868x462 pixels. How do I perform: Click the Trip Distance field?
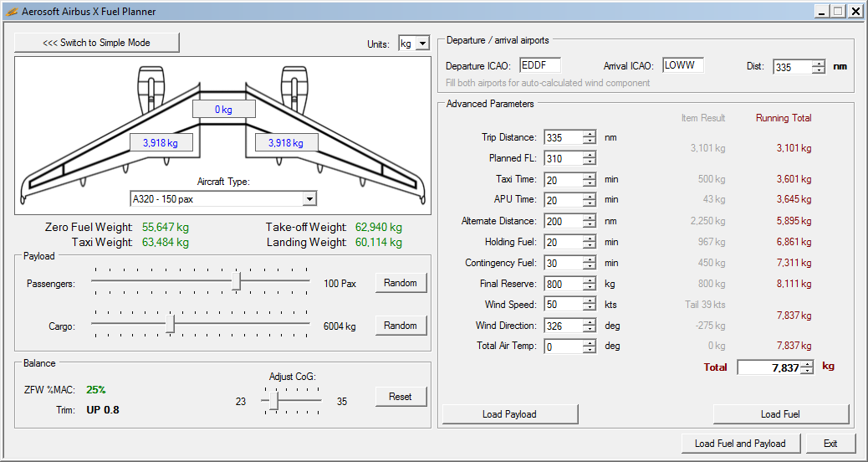pos(564,137)
